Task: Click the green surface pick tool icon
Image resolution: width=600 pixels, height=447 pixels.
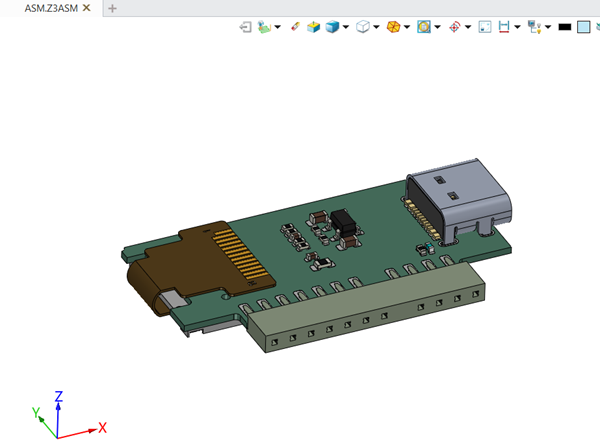Action: tap(264, 27)
